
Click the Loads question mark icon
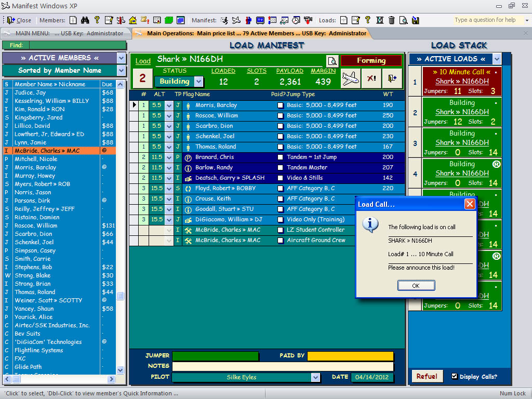tap(367, 20)
